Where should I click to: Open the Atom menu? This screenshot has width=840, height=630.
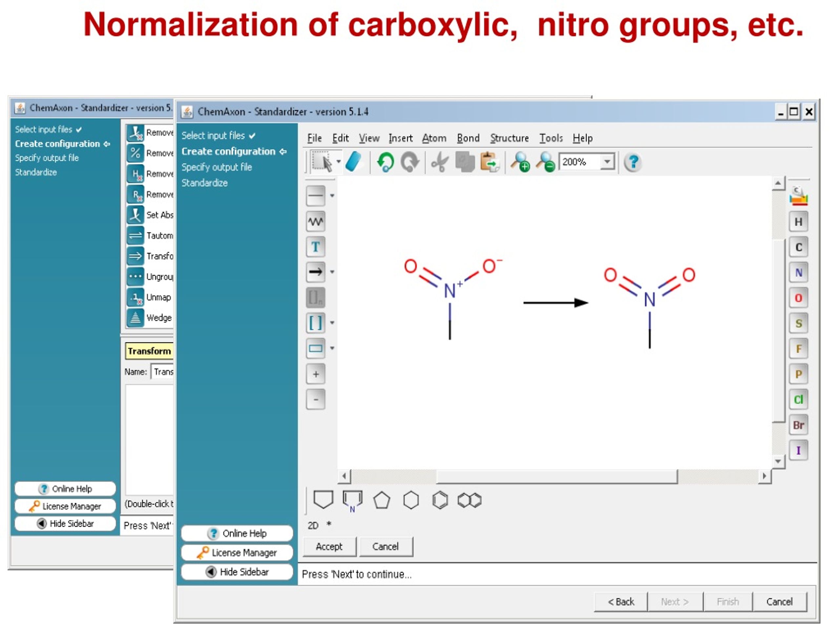click(434, 138)
